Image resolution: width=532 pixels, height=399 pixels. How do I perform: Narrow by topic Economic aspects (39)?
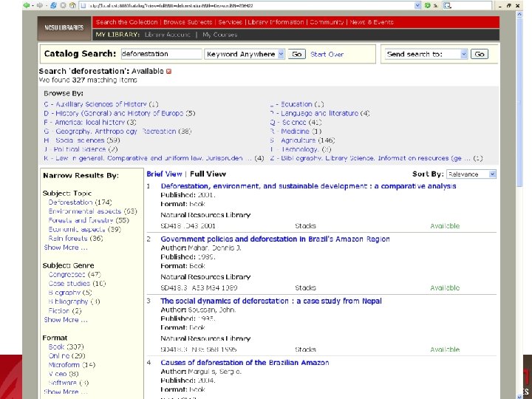[85, 229]
